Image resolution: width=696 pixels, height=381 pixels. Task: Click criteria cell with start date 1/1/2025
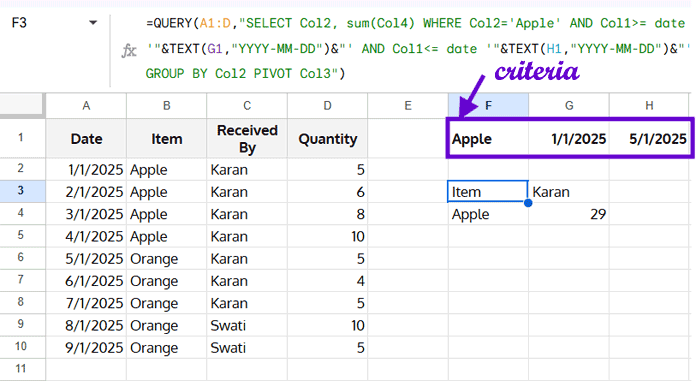(x=569, y=139)
